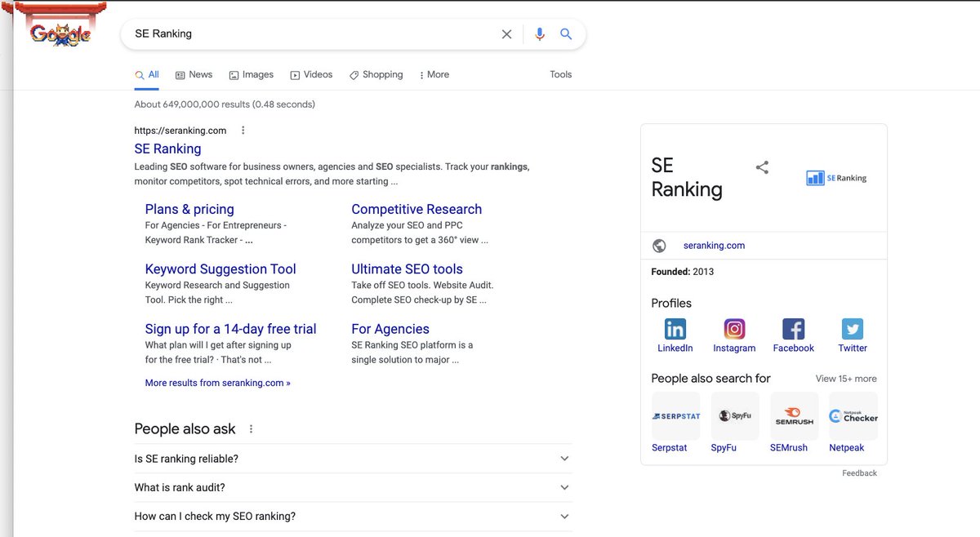Click View 15+ more related searches
Image resolution: width=980 pixels, height=537 pixels.
point(846,379)
